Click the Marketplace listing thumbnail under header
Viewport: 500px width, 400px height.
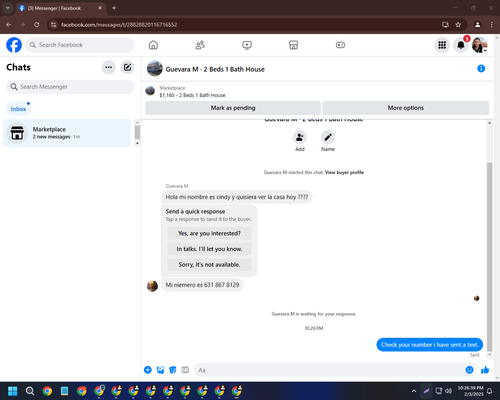point(150,91)
